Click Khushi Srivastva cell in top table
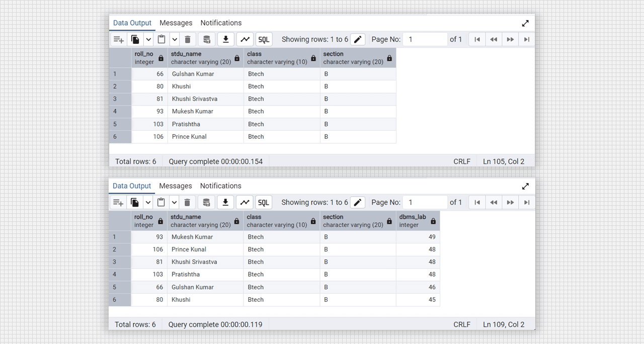This screenshot has height=344, width=644. (206, 99)
